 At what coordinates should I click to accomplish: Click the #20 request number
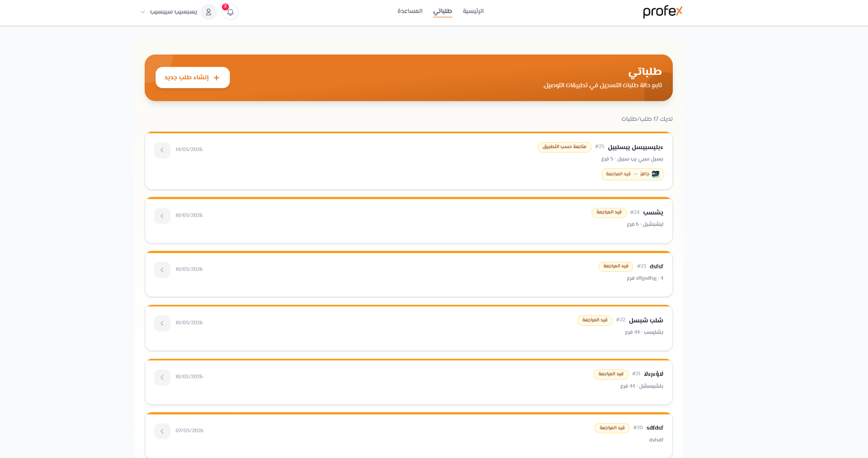(x=638, y=428)
